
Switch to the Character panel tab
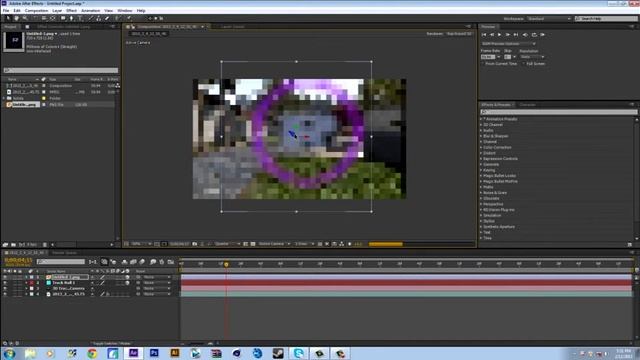pyautogui.click(x=527, y=105)
